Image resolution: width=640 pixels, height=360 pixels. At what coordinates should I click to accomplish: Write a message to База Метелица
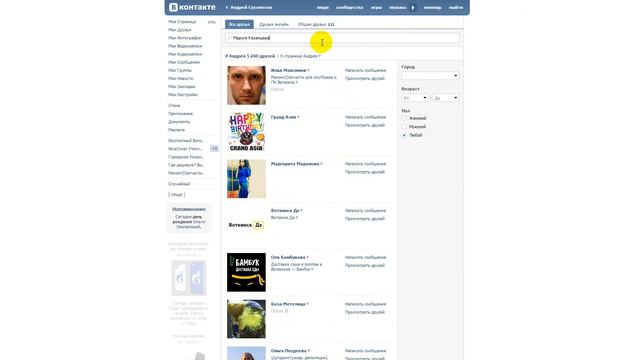tap(365, 304)
